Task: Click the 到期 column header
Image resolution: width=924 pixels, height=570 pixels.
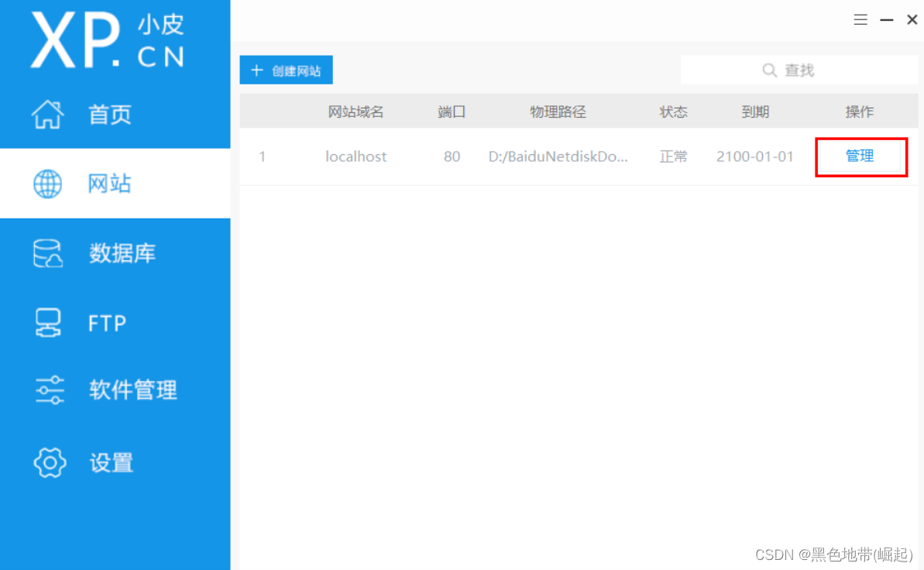Action: (755, 112)
